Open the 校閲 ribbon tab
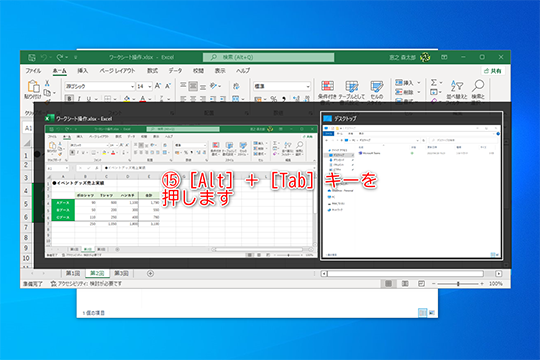The width and height of the screenshot is (540, 360). click(x=198, y=71)
